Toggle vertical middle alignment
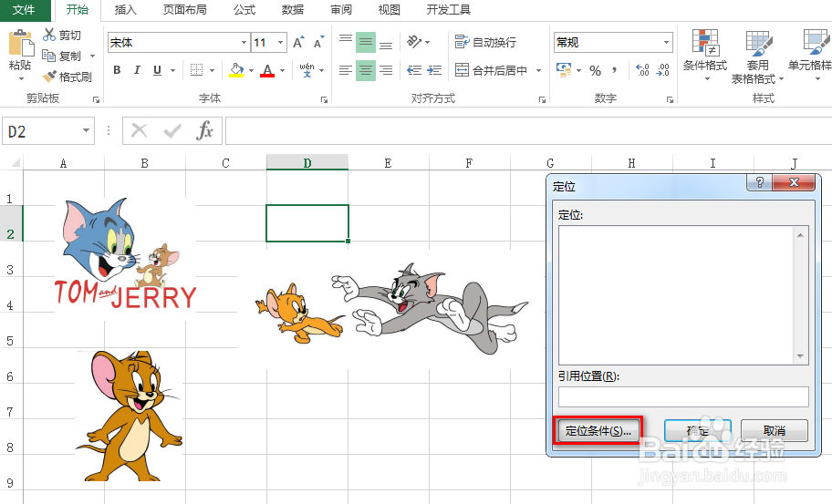This screenshot has height=504, width=832. pos(366,43)
